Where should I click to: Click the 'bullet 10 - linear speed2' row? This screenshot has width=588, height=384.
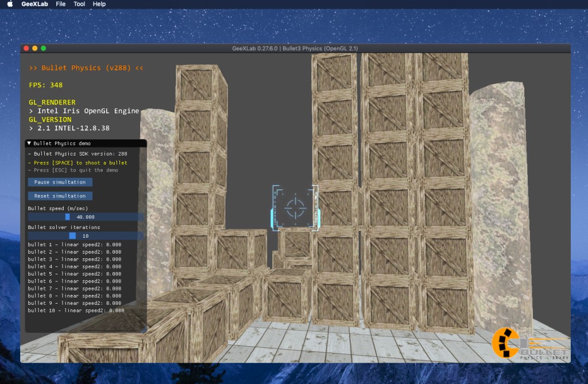(76, 311)
